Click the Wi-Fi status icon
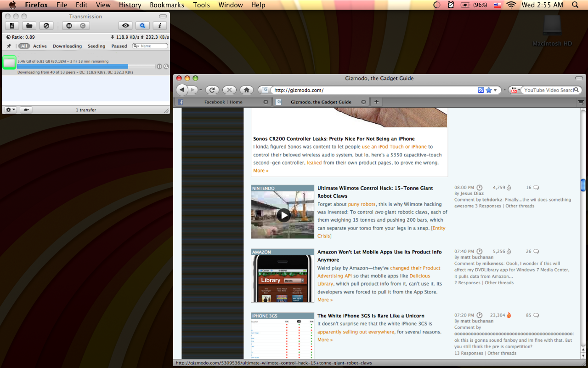This screenshot has width=588, height=368. point(511,5)
